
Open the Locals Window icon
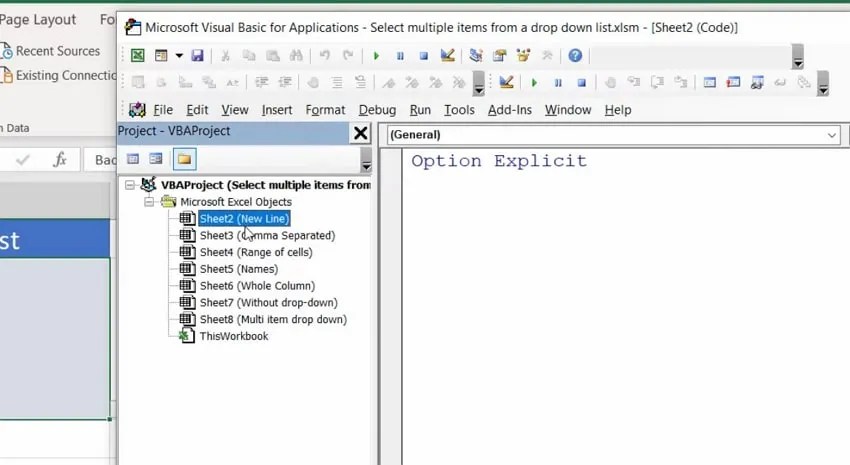click(x=710, y=82)
